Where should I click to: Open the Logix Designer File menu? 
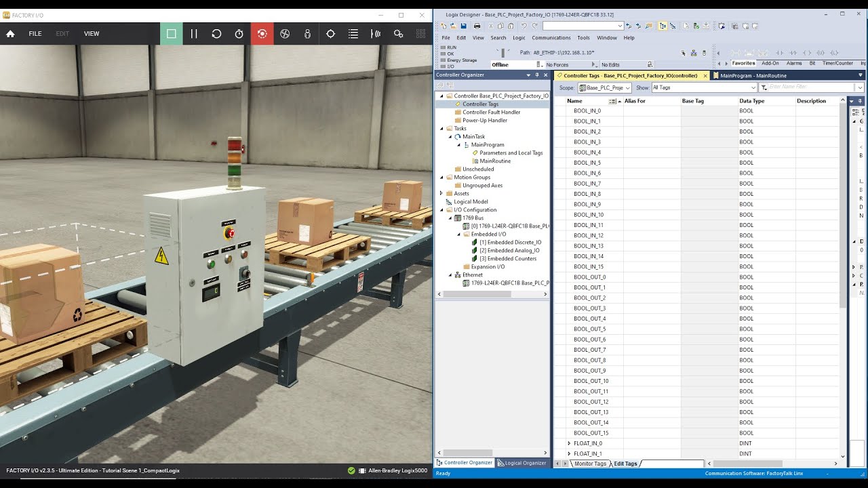coord(446,38)
